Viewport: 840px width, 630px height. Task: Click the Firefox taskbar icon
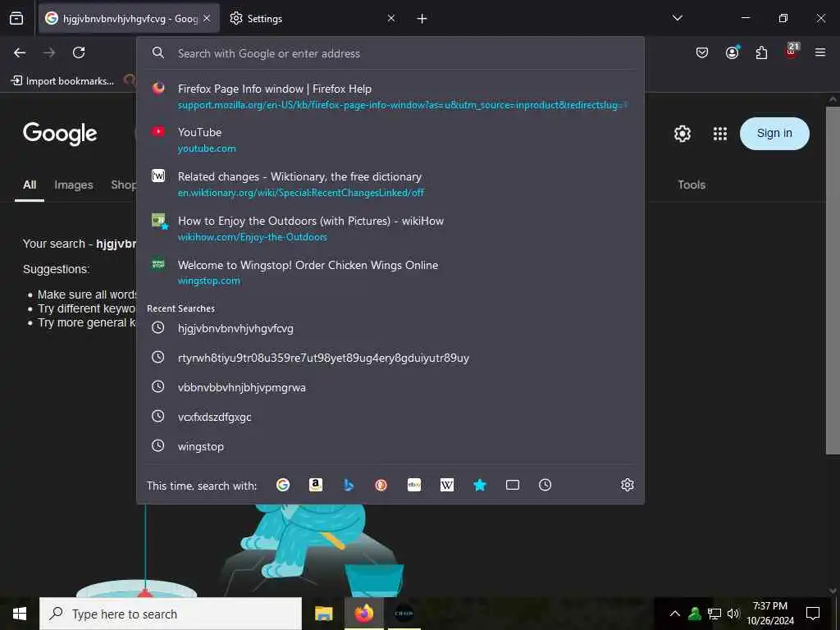[x=363, y=614]
